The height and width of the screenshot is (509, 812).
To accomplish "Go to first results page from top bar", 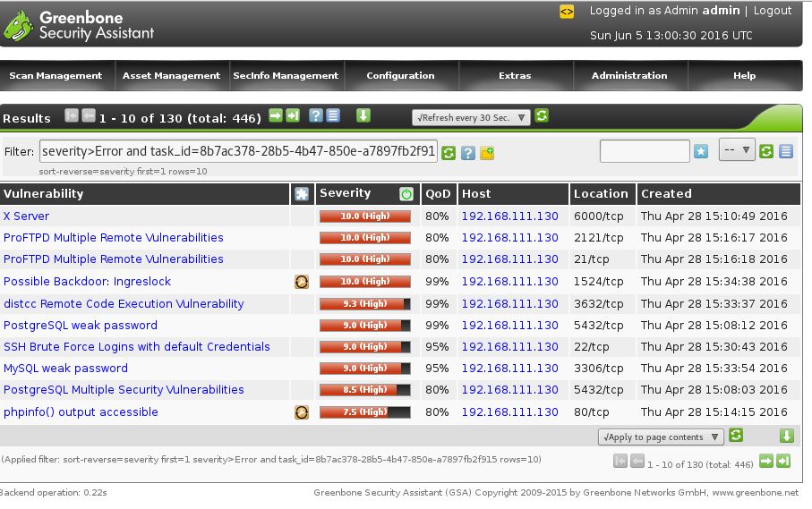I will (72, 115).
